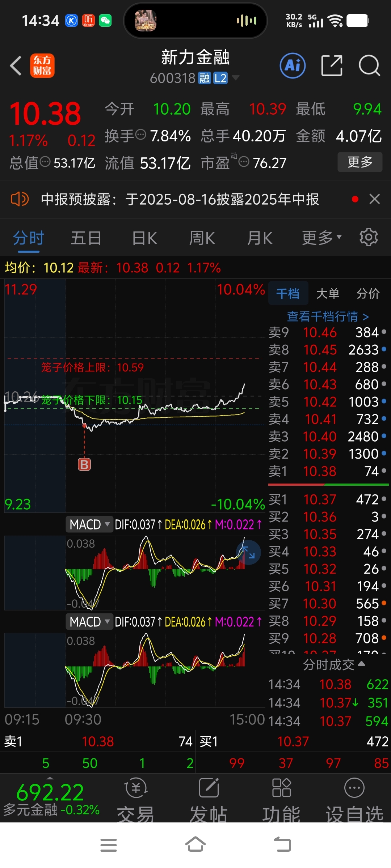Tap Android back navigation button
Image resolution: width=391 pixels, height=868 pixels.
coord(282,844)
